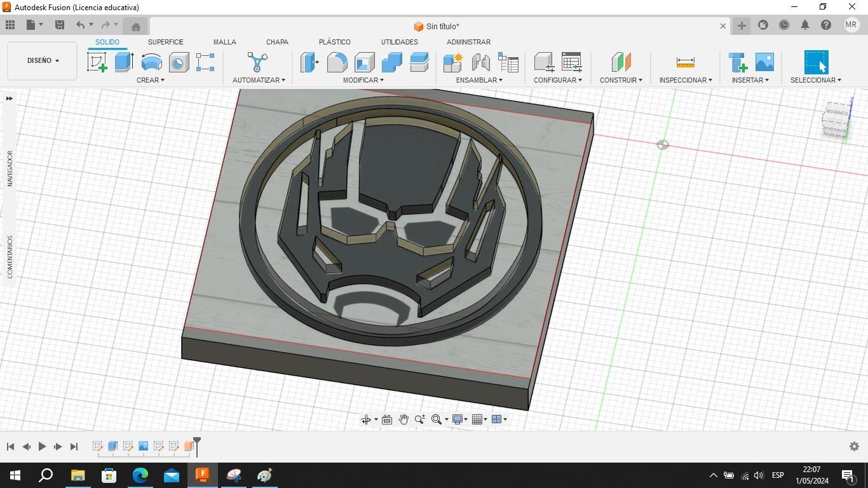Image resolution: width=868 pixels, height=488 pixels.
Task: Click the Save icon
Action: point(60,25)
